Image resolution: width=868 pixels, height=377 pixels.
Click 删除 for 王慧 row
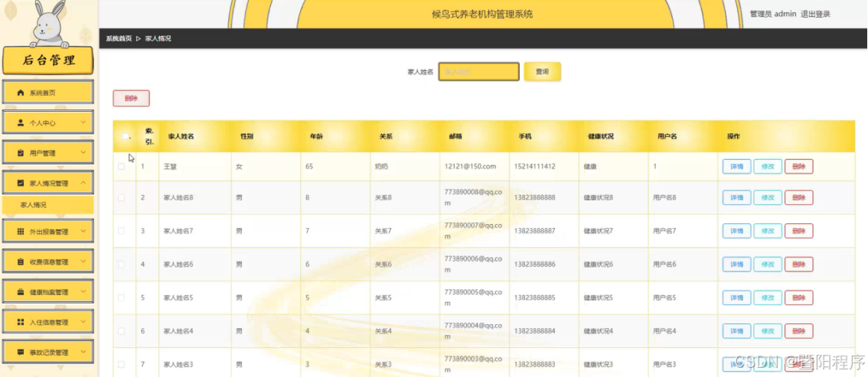(799, 167)
